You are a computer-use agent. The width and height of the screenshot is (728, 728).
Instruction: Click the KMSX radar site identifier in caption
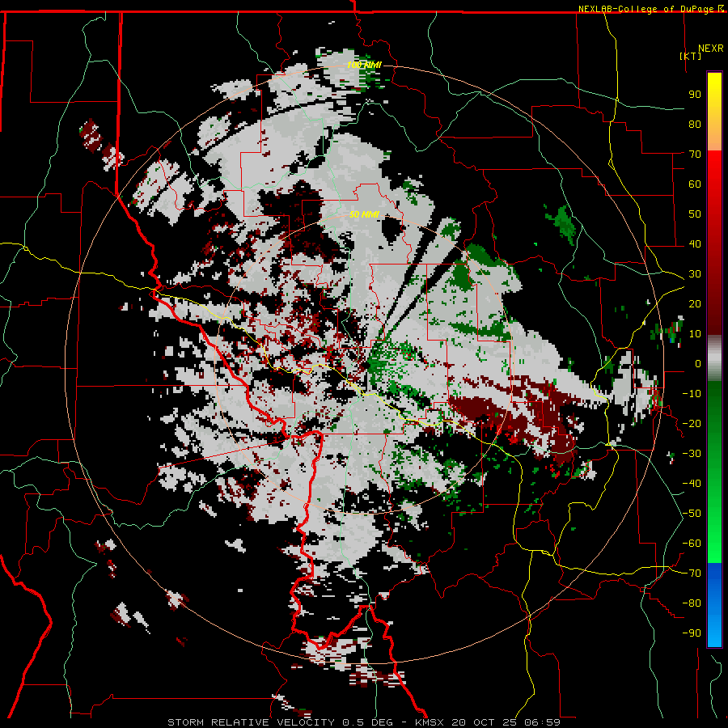430,722
